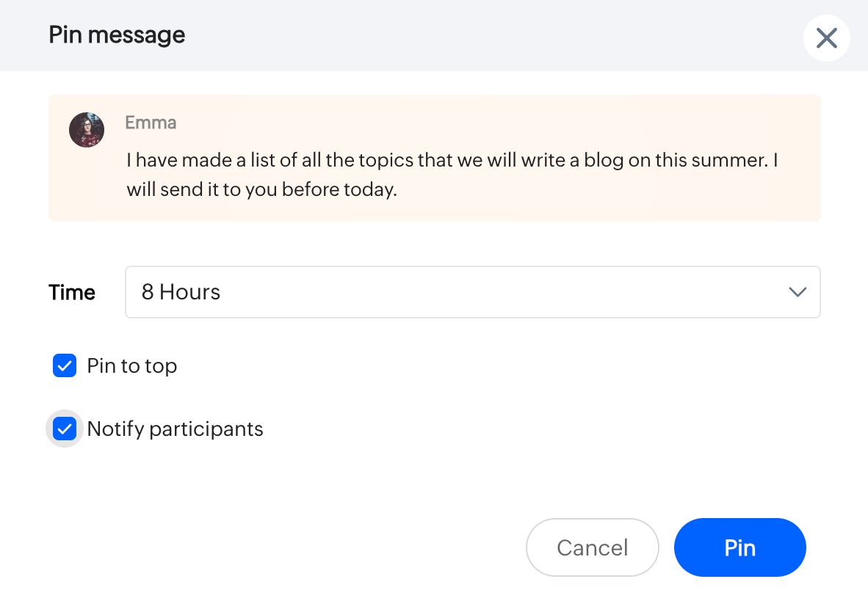868x612 pixels.
Task: Click the "Notify participants" label text
Action: point(175,429)
